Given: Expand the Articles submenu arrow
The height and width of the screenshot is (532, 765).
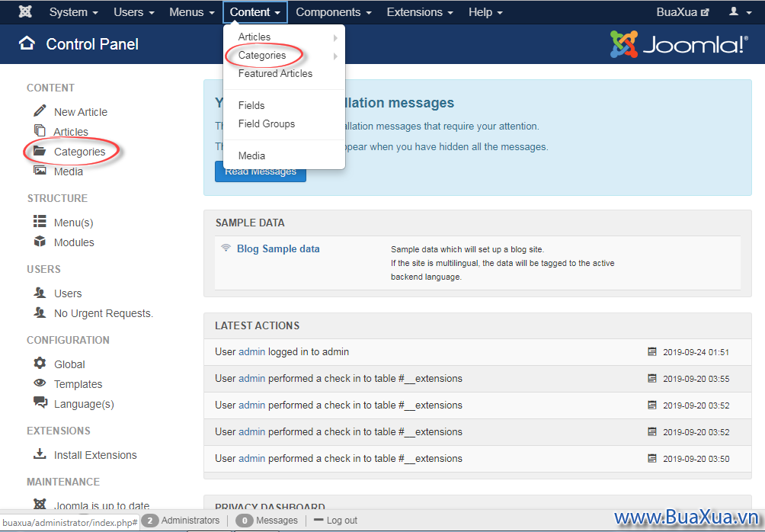Looking at the screenshot, I should pos(335,37).
